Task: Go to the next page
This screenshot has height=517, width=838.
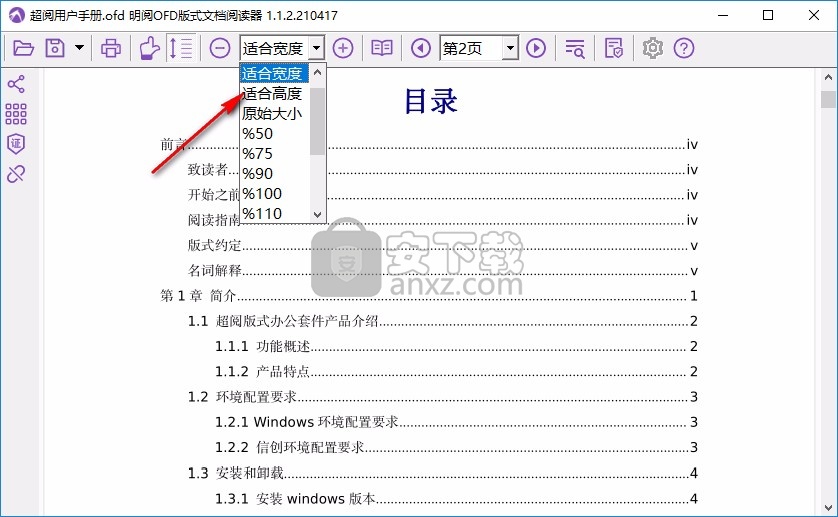Action: (x=536, y=49)
